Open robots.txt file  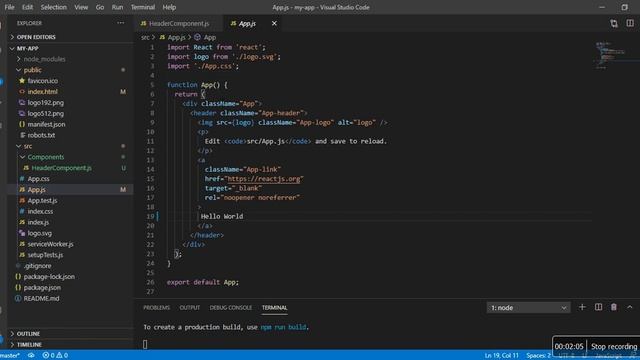click(x=41, y=135)
